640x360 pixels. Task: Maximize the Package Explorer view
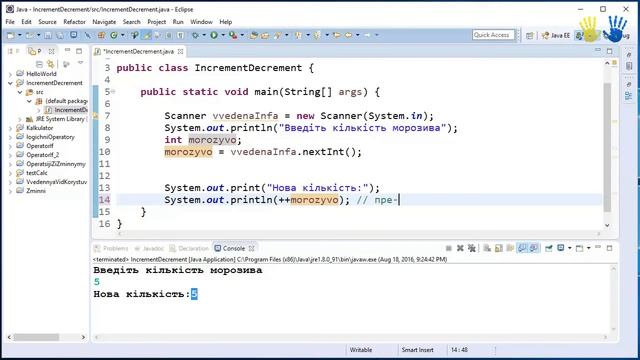click(79, 51)
